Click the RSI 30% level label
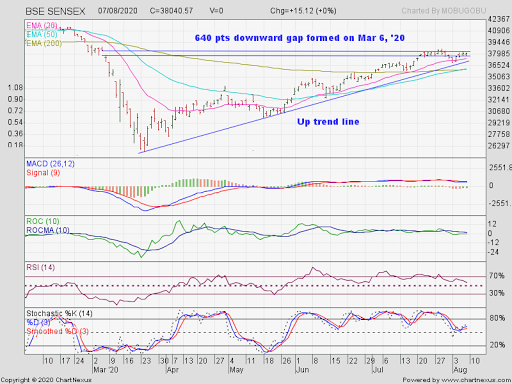Screen dimensions: 512x384 497,293
